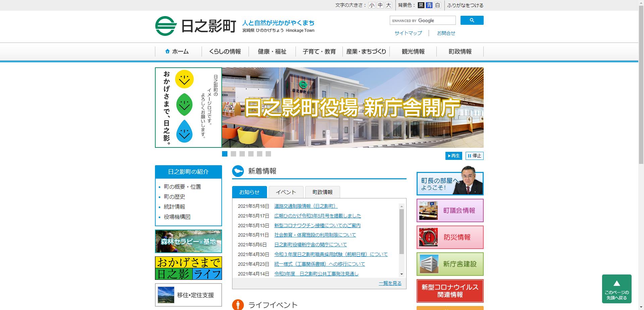Open 一覧を見る to view all news
The height and width of the screenshot is (310, 644).
pyautogui.click(x=390, y=283)
